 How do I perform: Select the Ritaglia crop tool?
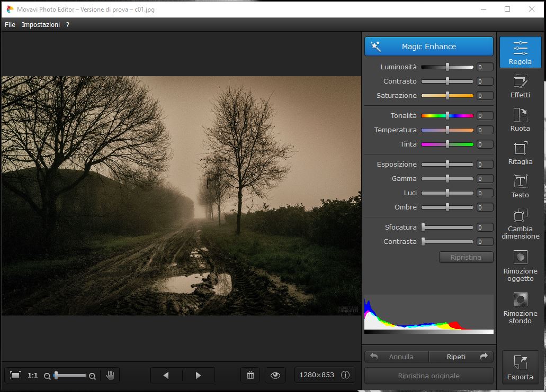tap(520, 153)
